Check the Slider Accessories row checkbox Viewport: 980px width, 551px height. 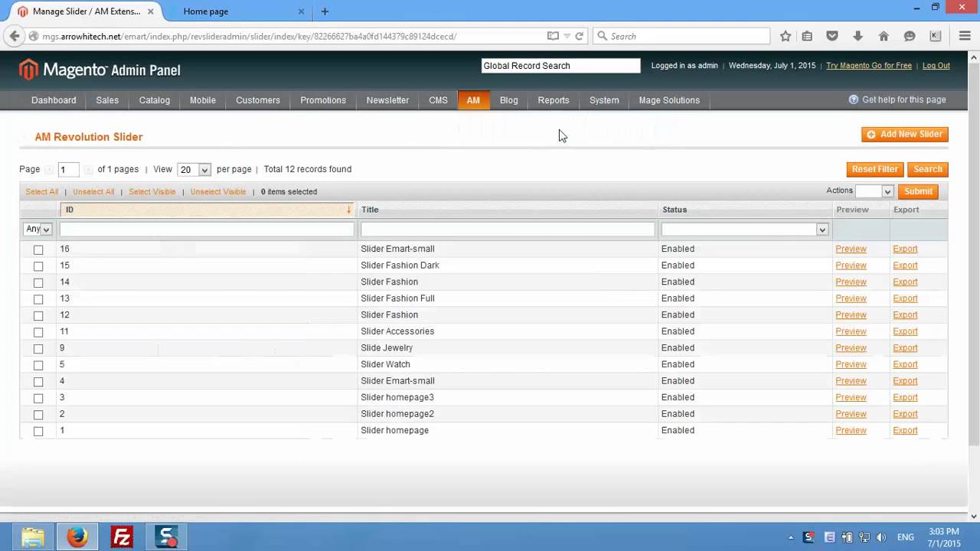pyautogui.click(x=38, y=332)
